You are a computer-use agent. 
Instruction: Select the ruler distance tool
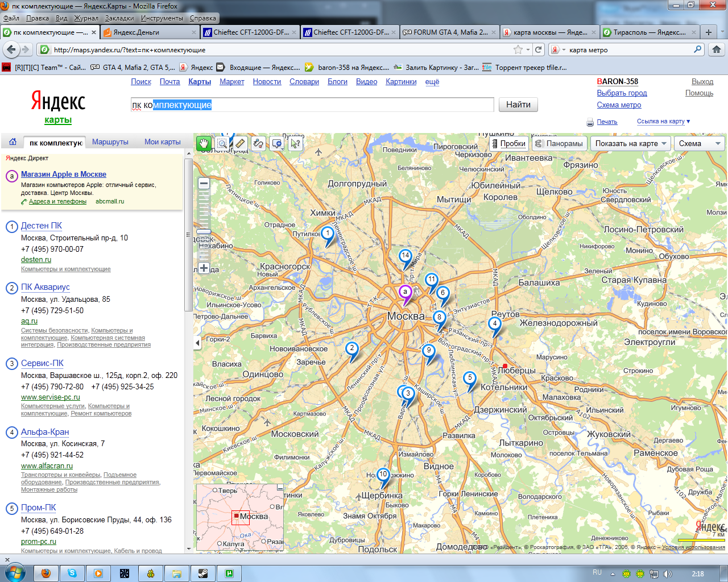point(240,143)
